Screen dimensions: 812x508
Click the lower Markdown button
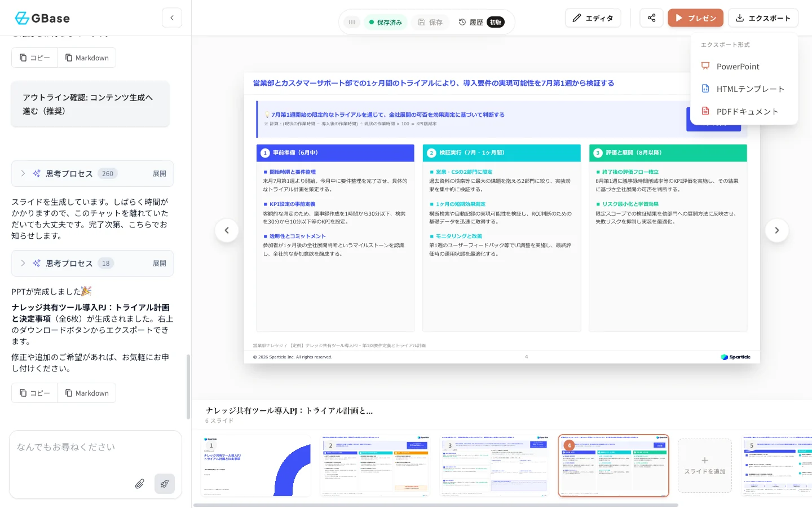pos(87,393)
